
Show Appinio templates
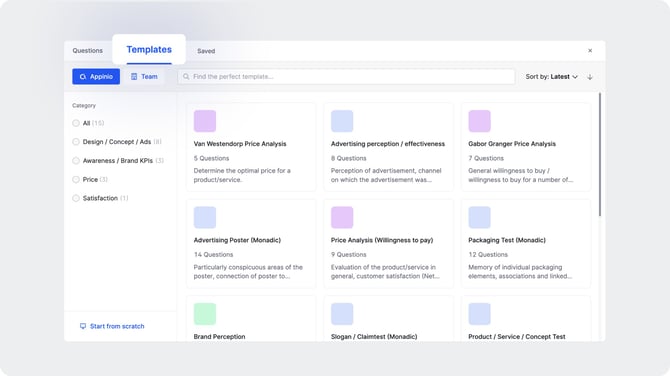(96, 76)
